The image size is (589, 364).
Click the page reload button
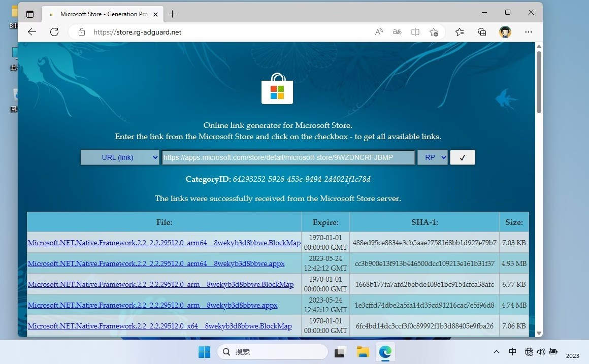pyautogui.click(x=54, y=31)
